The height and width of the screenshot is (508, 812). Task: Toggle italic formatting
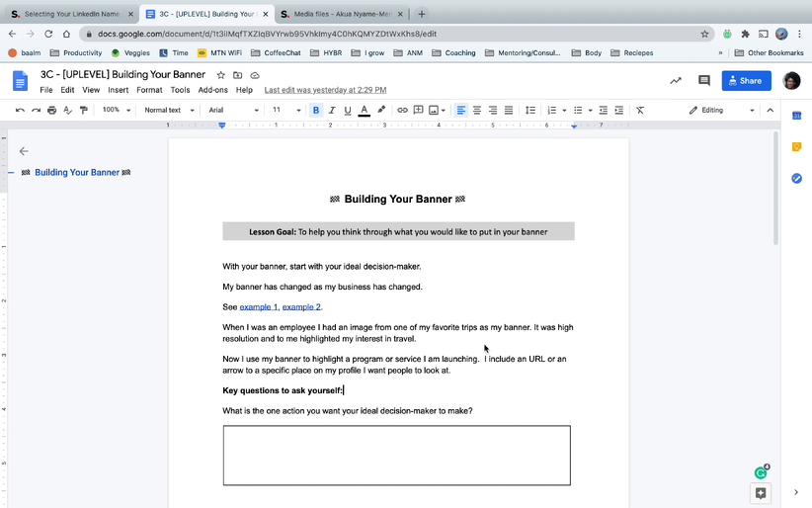point(332,110)
